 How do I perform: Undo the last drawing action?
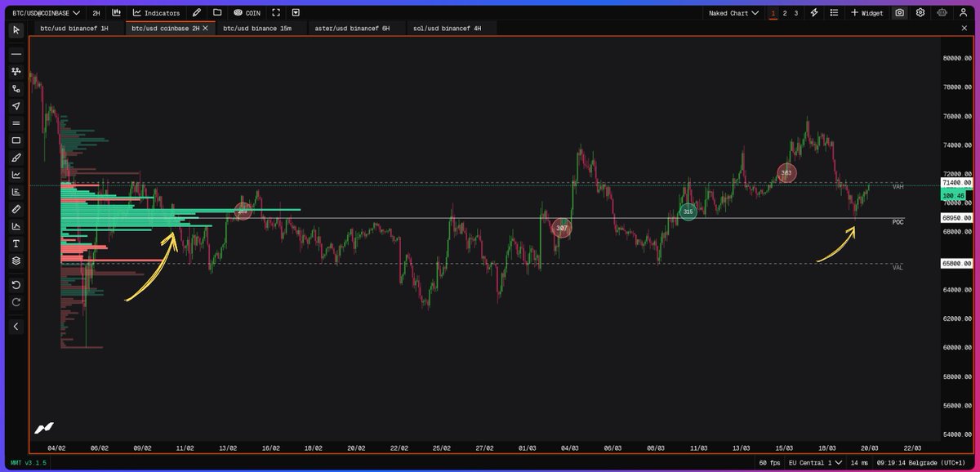click(16, 285)
